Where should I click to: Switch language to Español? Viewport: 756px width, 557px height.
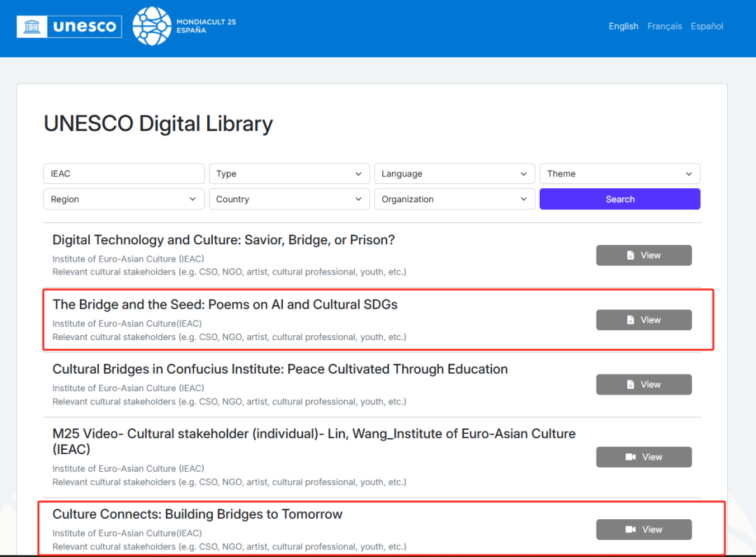pos(707,27)
